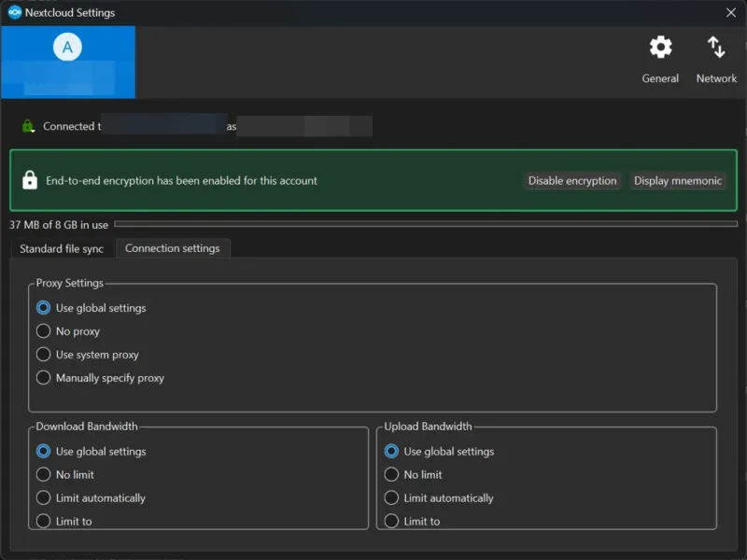The width and height of the screenshot is (747, 560).
Task: Click Nextcloud logo in title bar
Action: click(15, 12)
